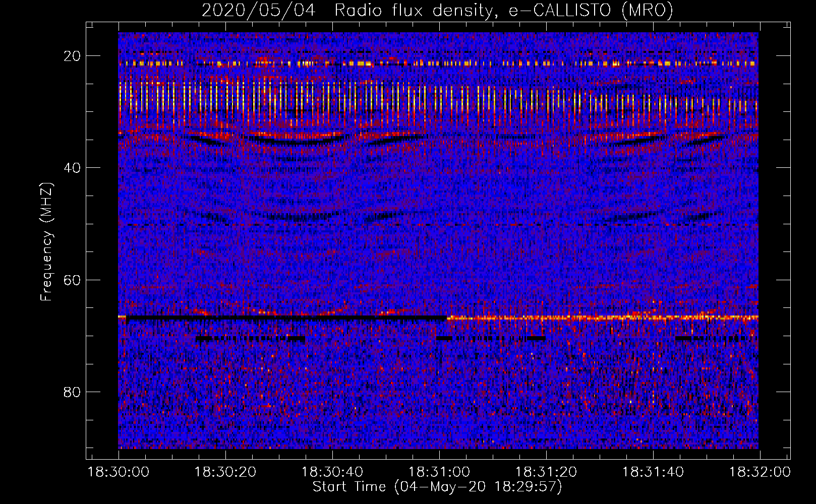
Task: Click the 18:30:00 time tick label
Action: [119, 472]
